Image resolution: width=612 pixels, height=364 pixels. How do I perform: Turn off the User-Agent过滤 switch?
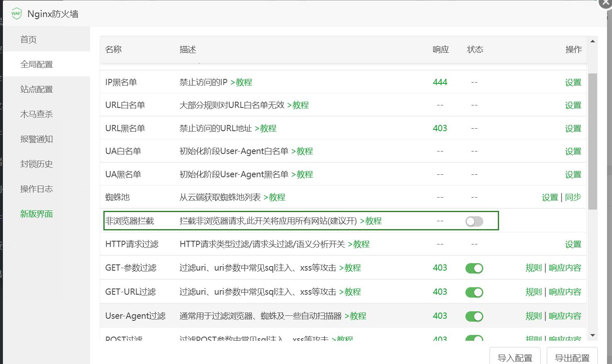click(474, 316)
